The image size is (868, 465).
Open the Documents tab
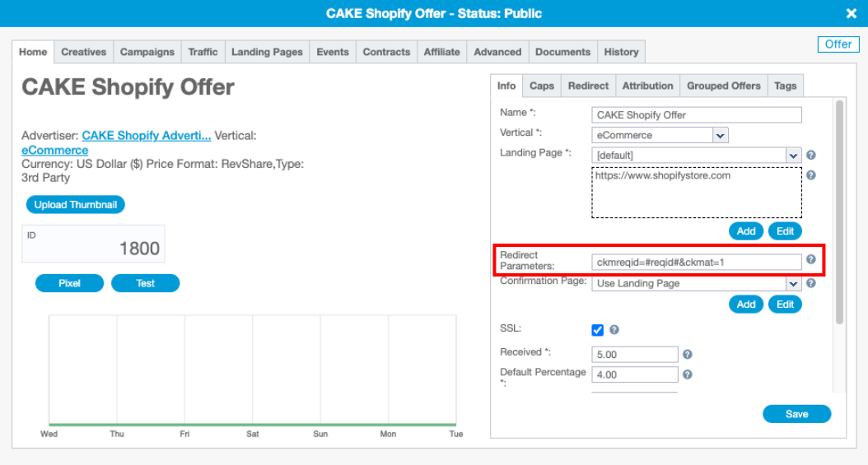click(x=563, y=52)
